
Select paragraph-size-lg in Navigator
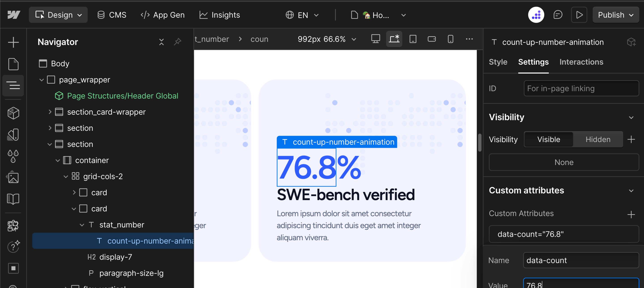tap(131, 273)
